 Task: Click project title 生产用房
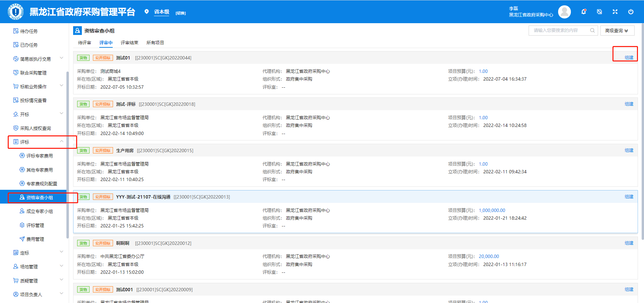[x=125, y=150]
